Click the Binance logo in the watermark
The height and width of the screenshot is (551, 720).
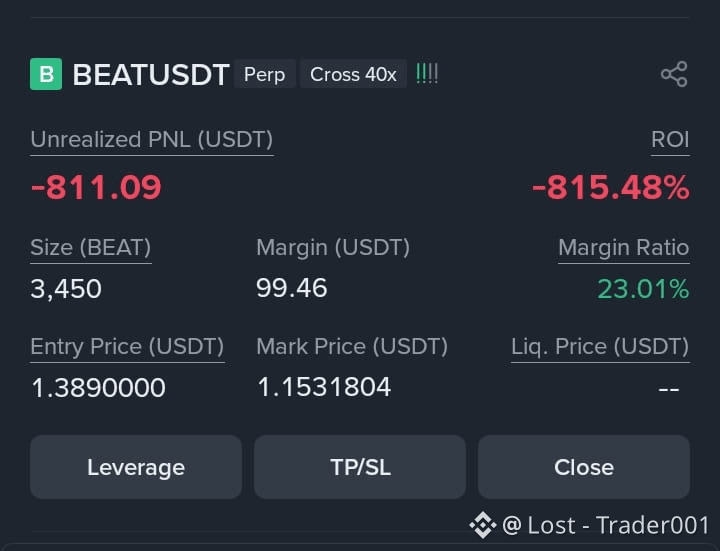(483, 525)
